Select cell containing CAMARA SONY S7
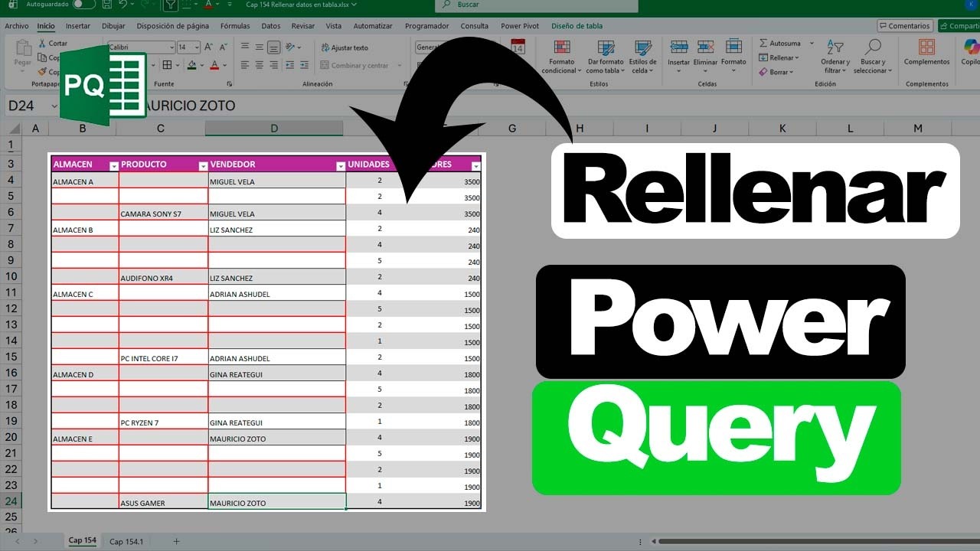 (x=163, y=212)
